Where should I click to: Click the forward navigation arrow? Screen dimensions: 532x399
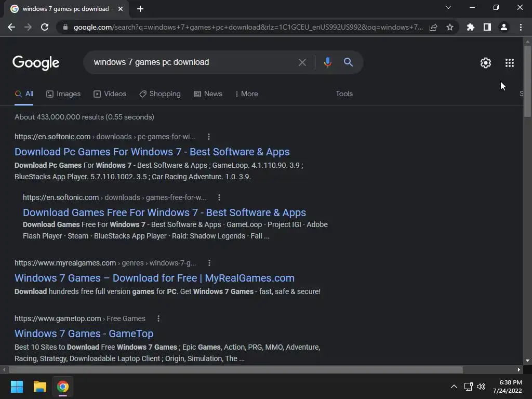(x=28, y=27)
